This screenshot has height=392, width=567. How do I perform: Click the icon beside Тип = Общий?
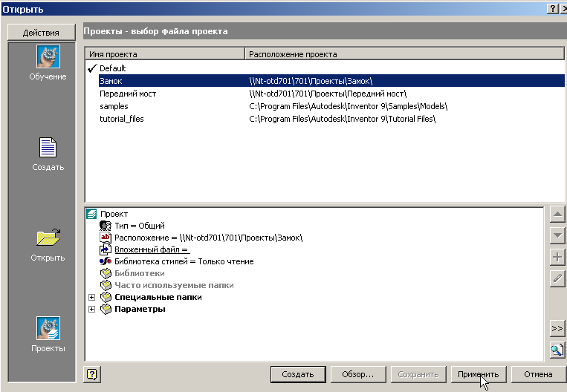[106, 226]
